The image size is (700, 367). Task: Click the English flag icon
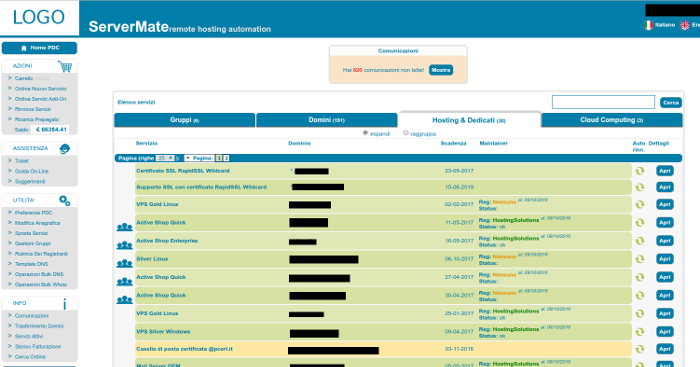tap(685, 25)
